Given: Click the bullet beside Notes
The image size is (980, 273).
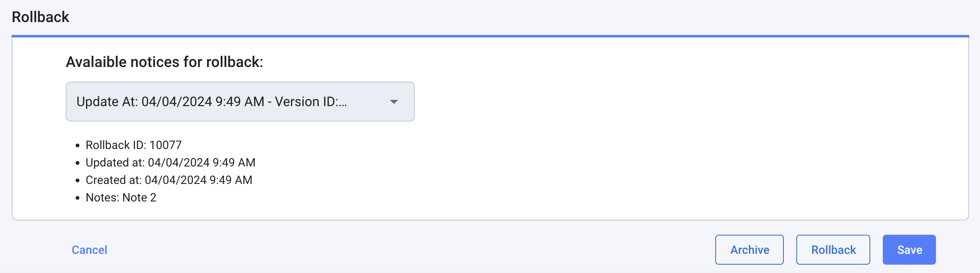Looking at the screenshot, I should pos(77,198).
